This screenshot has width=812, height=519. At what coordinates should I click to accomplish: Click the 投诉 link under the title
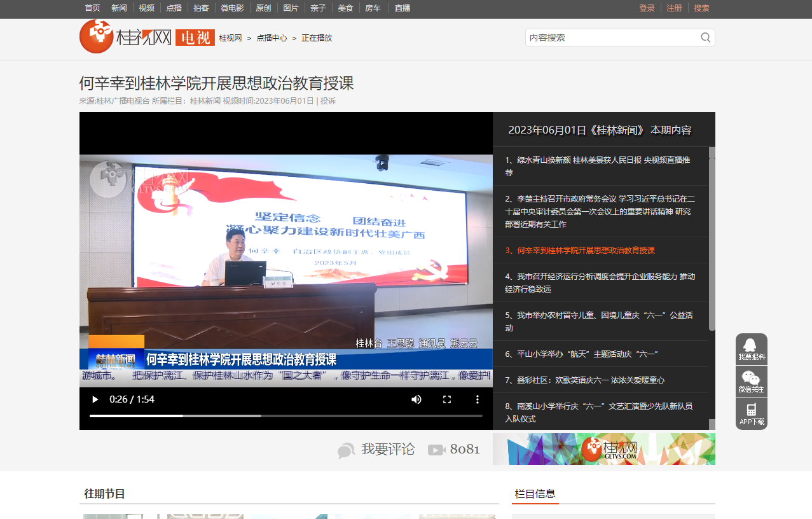point(328,101)
